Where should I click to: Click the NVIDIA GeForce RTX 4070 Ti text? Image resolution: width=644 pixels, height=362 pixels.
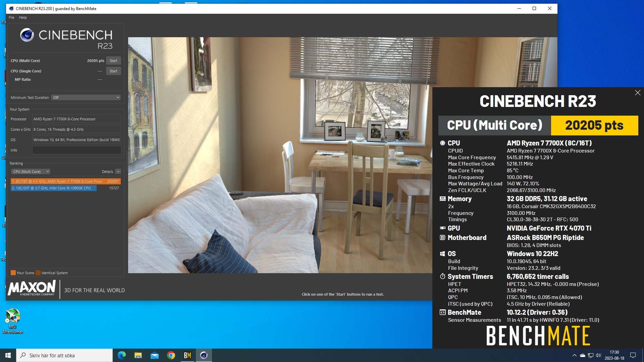tap(549, 228)
